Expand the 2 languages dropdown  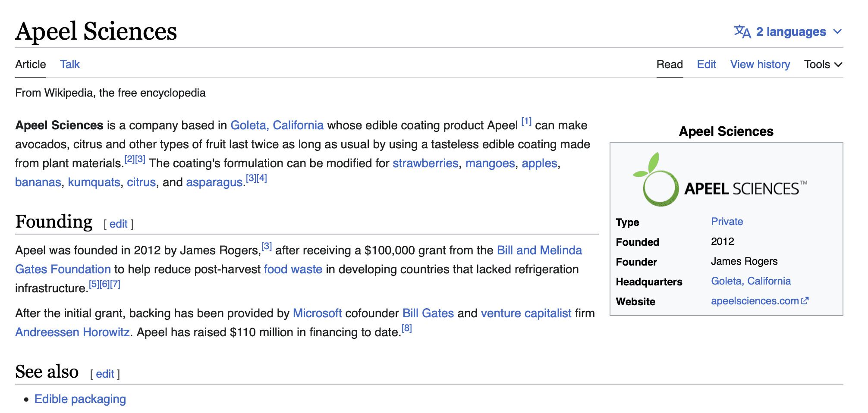coord(790,32)
